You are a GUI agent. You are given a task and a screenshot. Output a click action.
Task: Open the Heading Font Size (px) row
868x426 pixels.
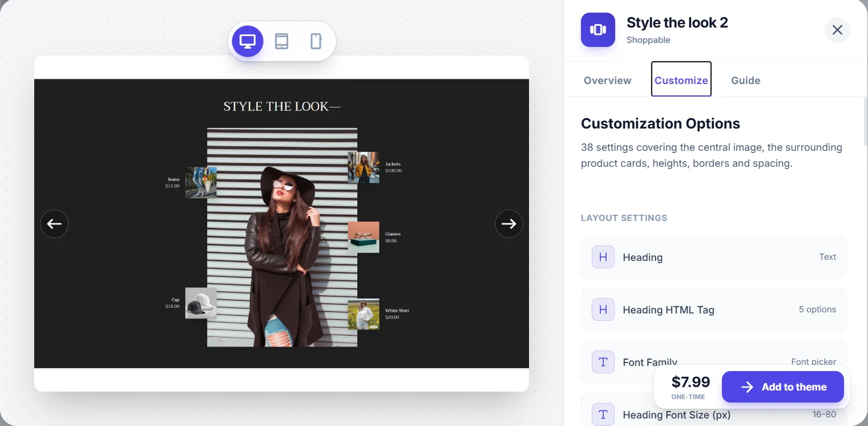click(714, 410)
